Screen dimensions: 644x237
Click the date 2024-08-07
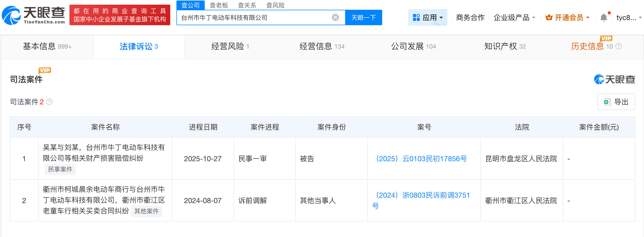point(203,200)
